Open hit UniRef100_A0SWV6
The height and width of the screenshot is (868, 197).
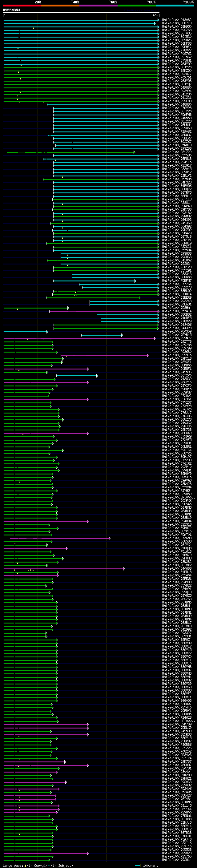[x=177, y=40]
